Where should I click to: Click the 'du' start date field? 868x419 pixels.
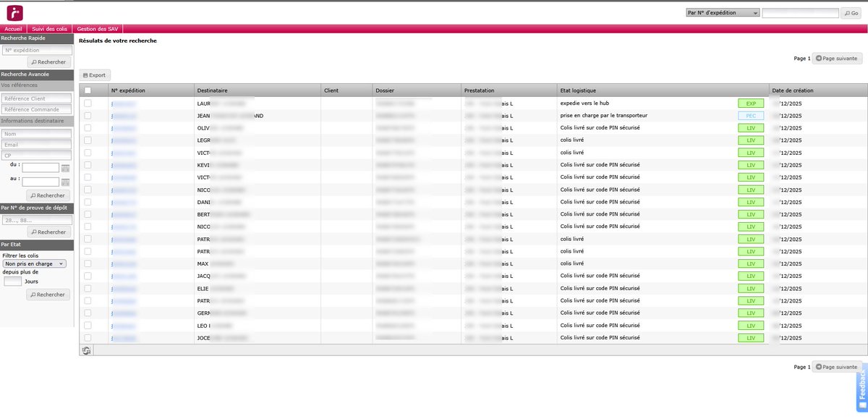pos(41,168)
